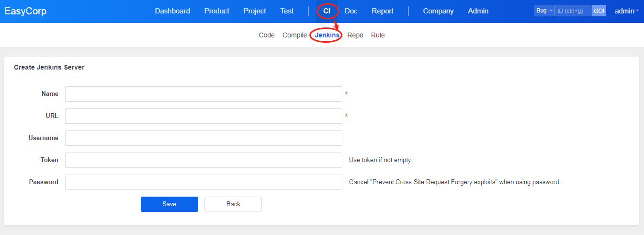
Task: Open the Doc section
Action: pyautogui.click(x=350, y=11)
